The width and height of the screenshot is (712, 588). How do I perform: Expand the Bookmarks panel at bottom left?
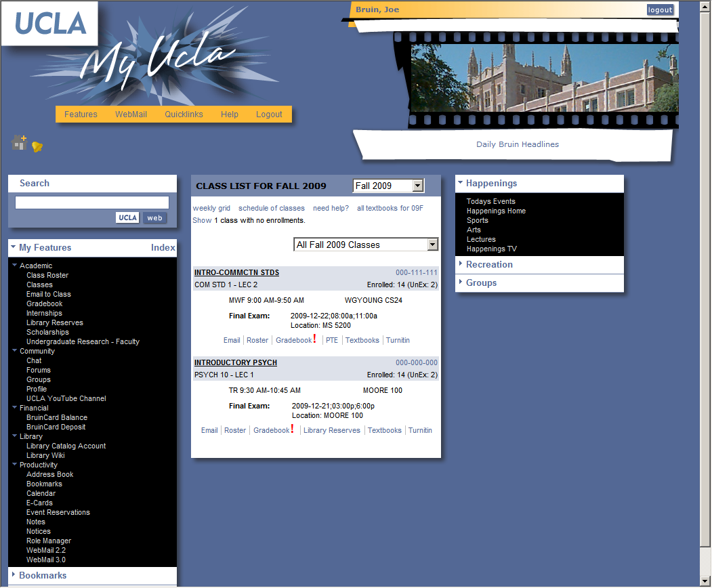[43, 575]
